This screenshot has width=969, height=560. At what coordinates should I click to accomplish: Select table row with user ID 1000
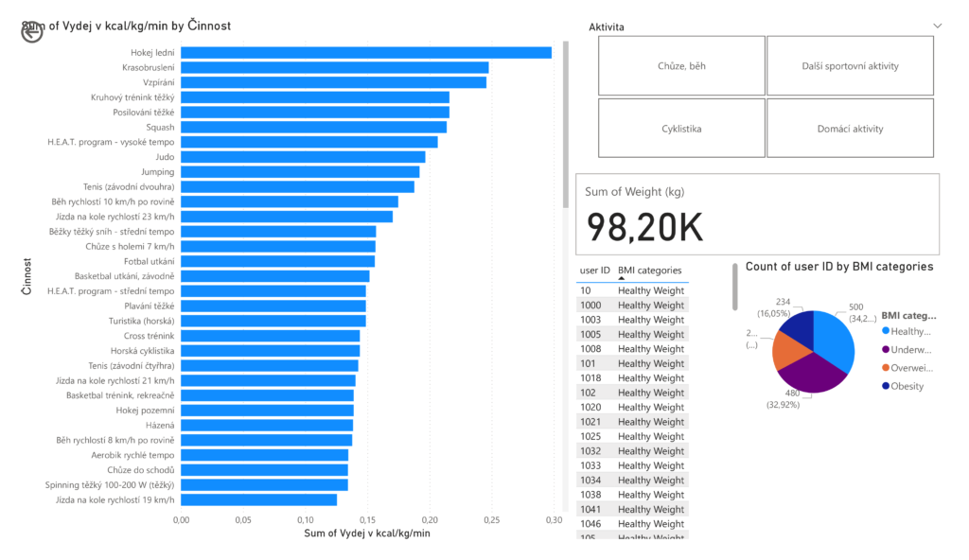[632, 306]
